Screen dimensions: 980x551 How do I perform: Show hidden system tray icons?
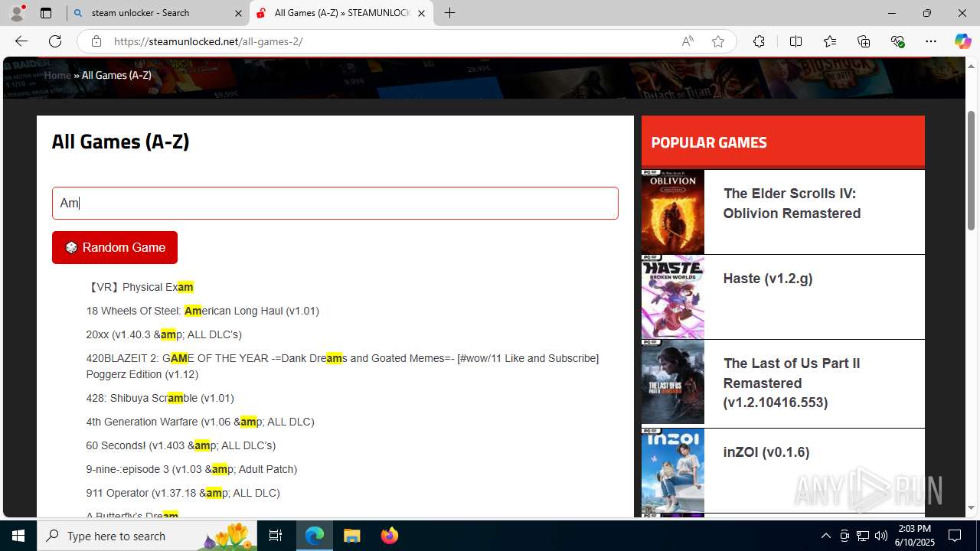825,536
